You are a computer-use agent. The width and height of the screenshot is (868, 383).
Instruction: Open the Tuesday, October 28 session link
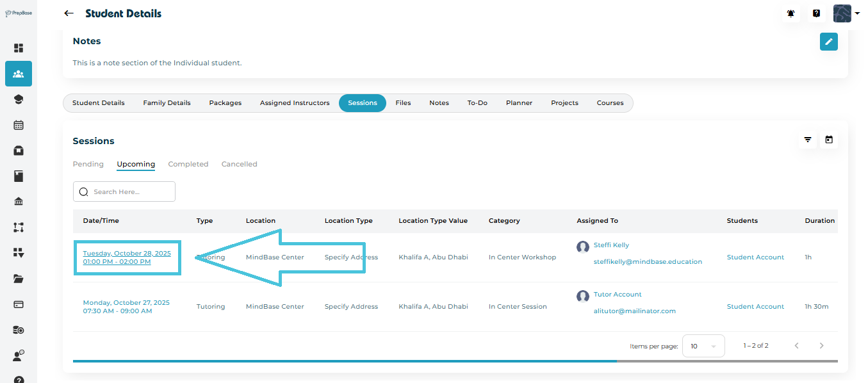click(127, 254)
